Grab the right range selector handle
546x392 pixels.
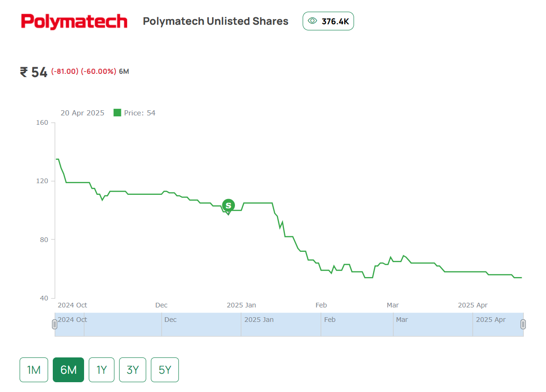[523, 324]
